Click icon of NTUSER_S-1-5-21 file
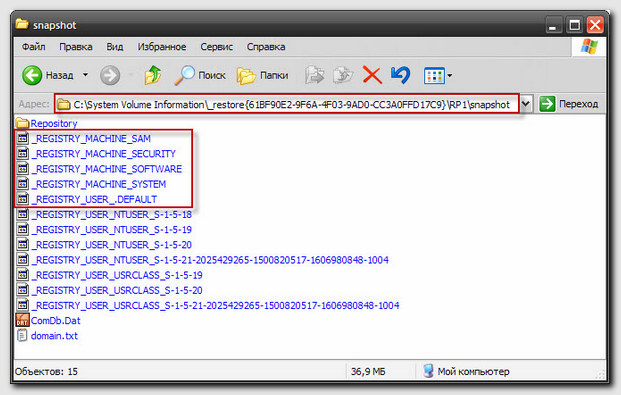The image size is (621, 395). pos(23,260)
